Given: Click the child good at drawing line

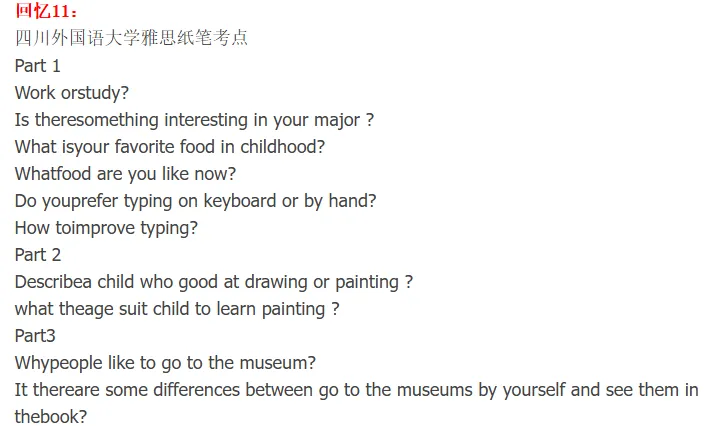Looking at the screenshot, I should 214,282.
